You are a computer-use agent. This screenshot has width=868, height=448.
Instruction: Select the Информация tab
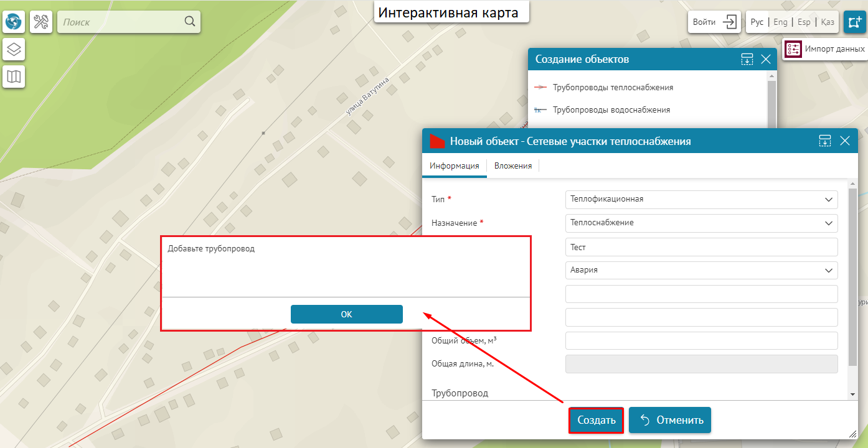coord(454,166)
